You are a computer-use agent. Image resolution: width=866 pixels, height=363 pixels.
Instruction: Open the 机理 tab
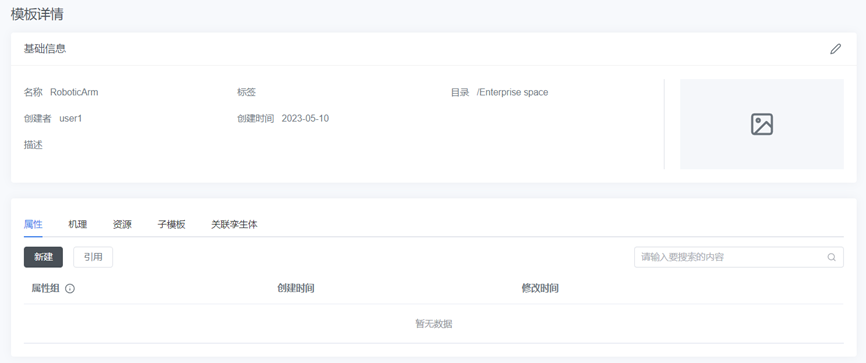[x=77, y=224]
